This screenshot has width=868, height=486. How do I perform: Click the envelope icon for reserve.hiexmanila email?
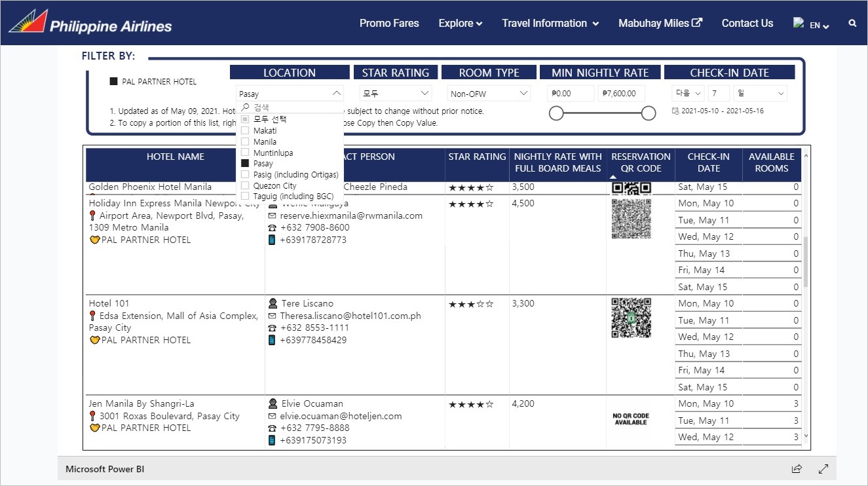pos(273,215)
